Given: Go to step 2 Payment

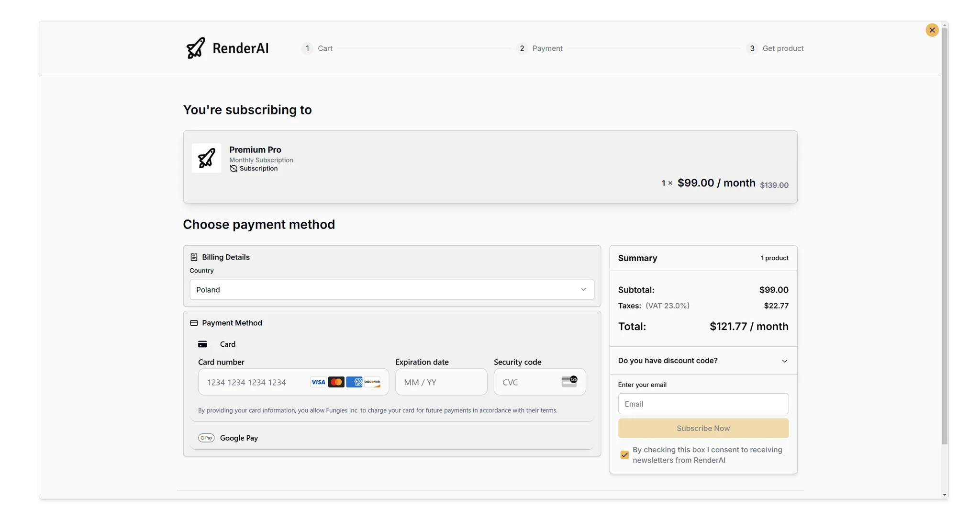Looking at the screenshot, I should [x=540, y=48].
